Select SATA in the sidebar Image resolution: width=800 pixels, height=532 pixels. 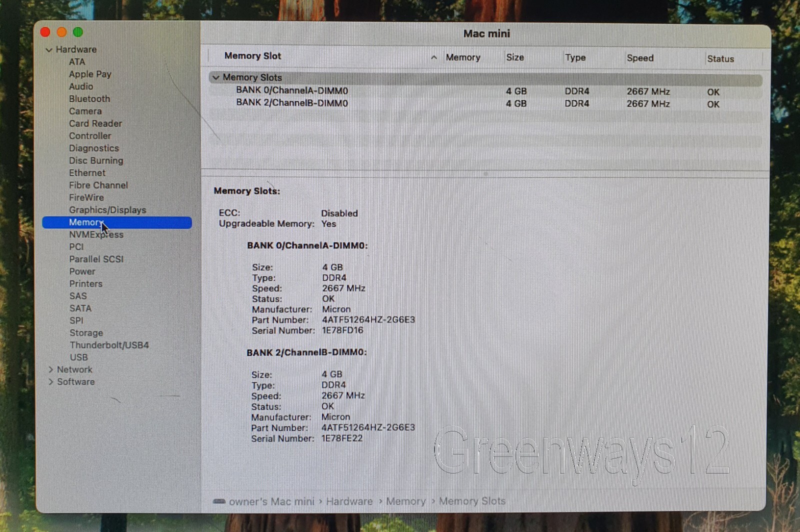pyautogui.click(x=80, y=308)
